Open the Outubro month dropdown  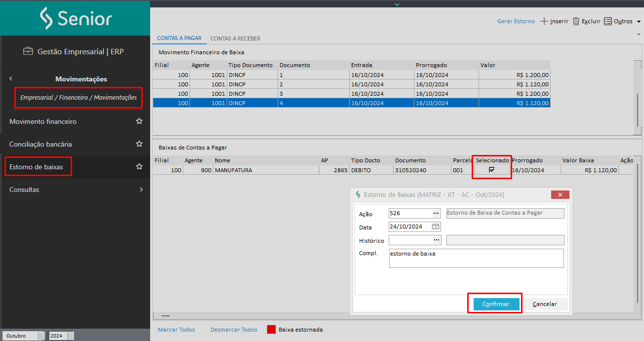coord(41,336)
